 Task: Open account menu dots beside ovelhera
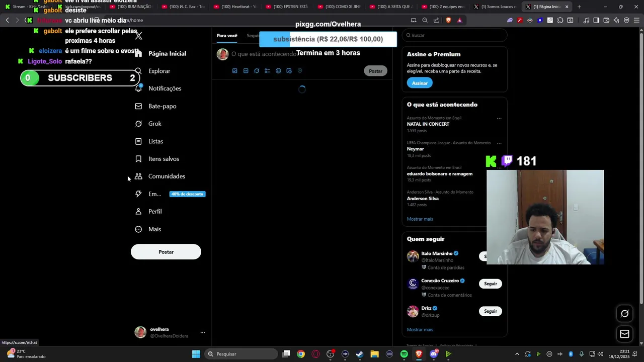pyautogui.click(x=203, y=332)
